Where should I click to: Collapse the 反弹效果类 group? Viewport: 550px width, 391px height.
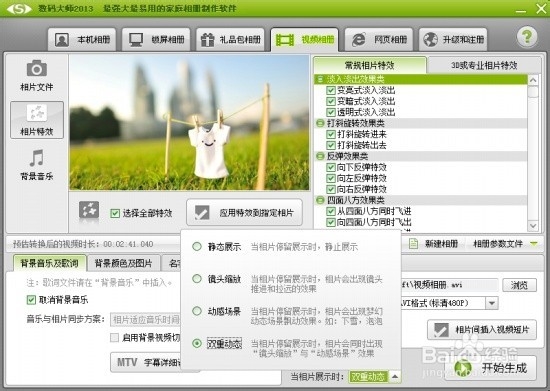point(320,156)
